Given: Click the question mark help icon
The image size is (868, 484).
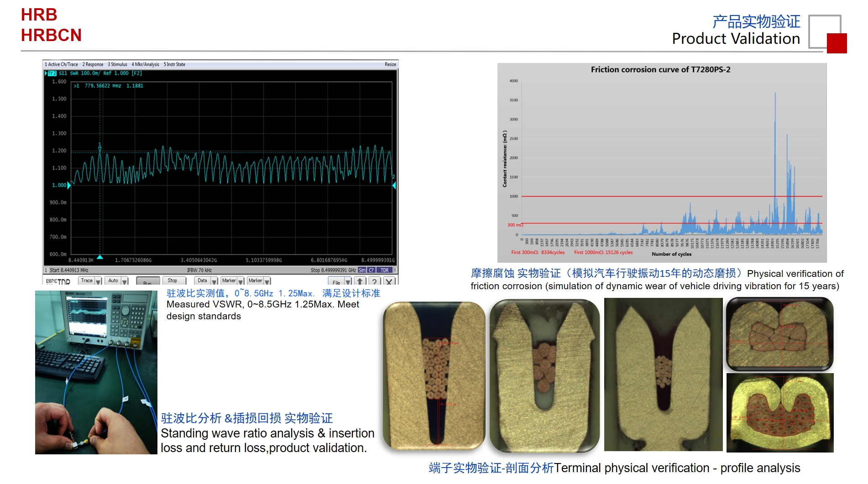Looking at the screenshot, I should pos(374,281).
